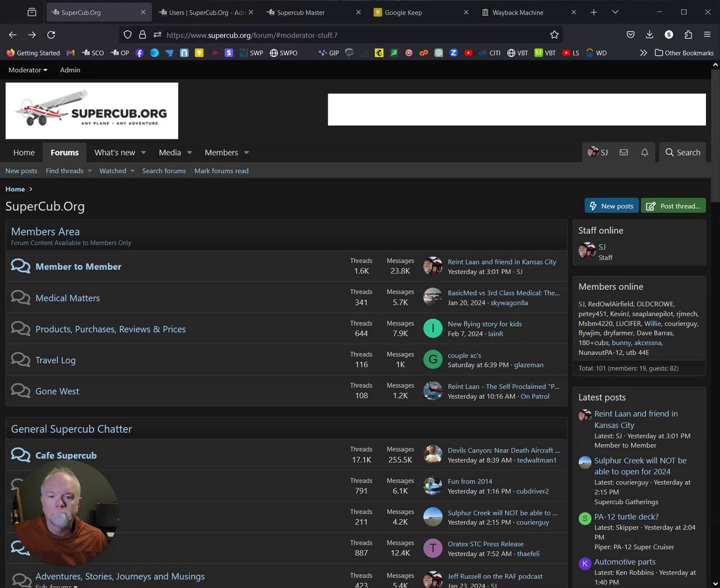The height and width of the screenshot is (588, 720).
Task: Open the GIP bookmark
Action: point(328,53)
